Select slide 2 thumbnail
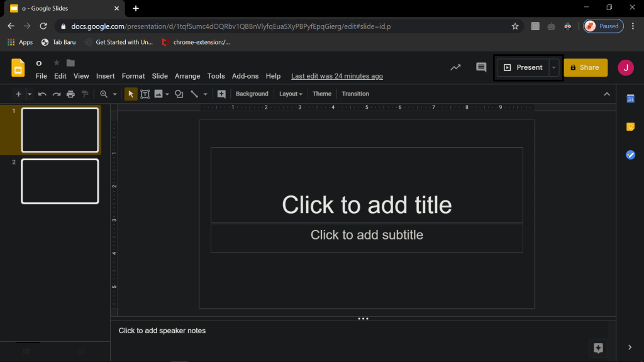Screen dimensions: 644x362 tap(60, 181)
